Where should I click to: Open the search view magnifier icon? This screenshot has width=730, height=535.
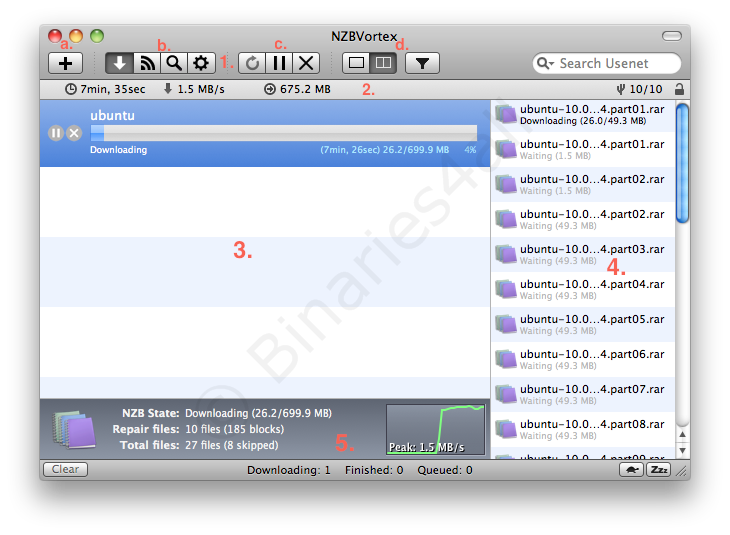[x=174, y=63]
